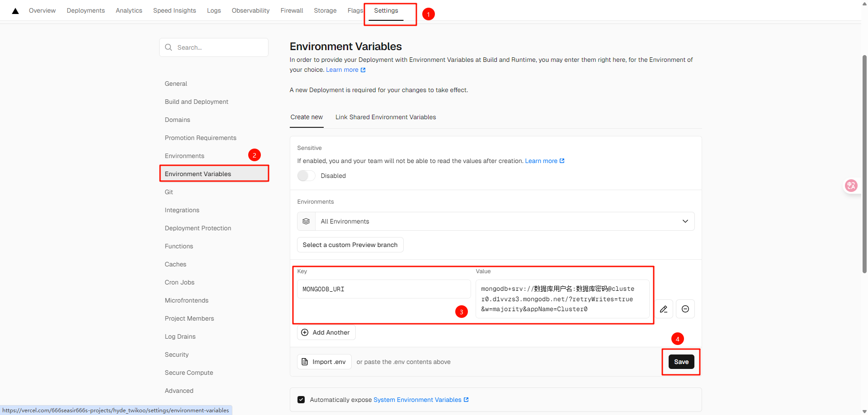
Task: Open Caches settings
Action: click(x=175, y=264)
